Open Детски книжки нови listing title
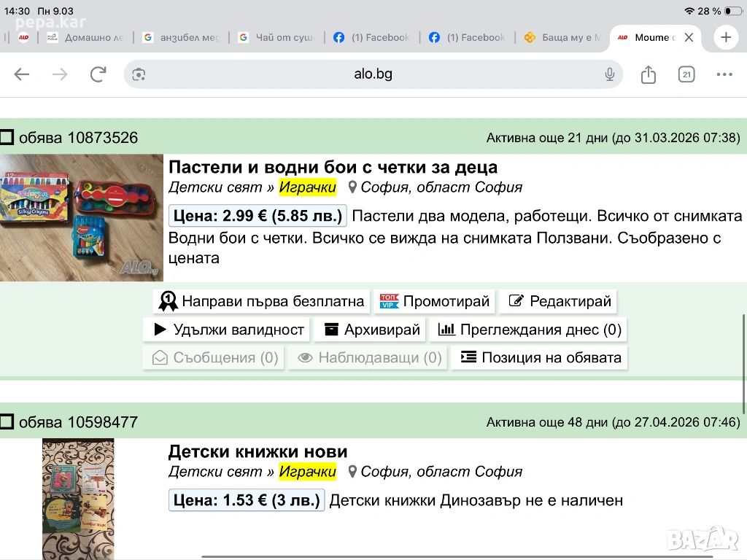Screen dimensions: 747x560 pyautogui.click(x=258, y=451)
